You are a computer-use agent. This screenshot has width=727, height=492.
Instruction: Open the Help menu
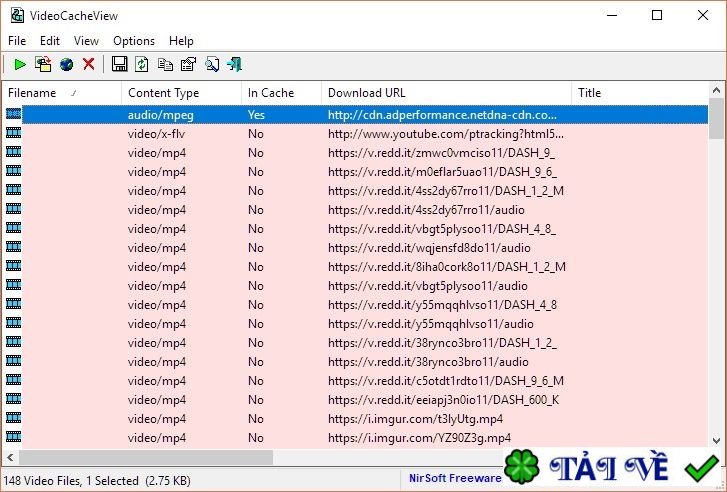[x=181, y=41]
